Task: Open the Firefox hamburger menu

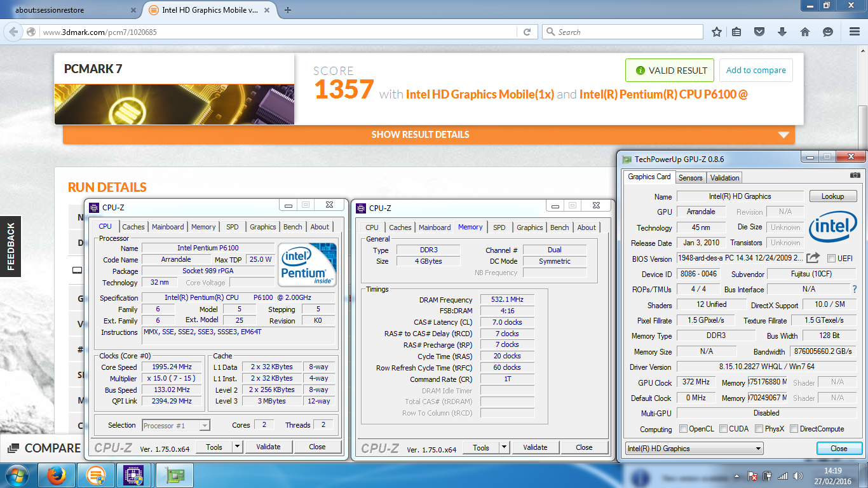Action: coord(854,32)
